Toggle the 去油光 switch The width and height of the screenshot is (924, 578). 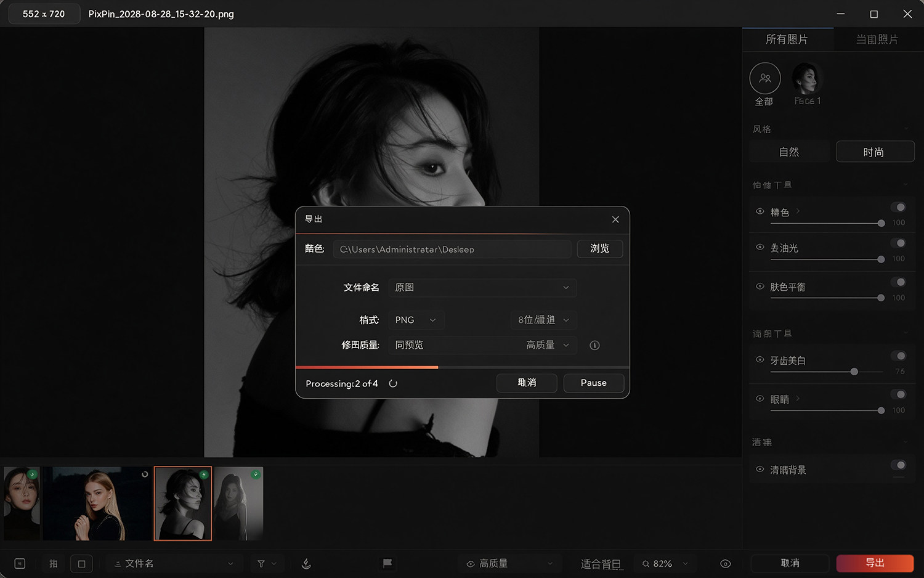coord(899,243)
